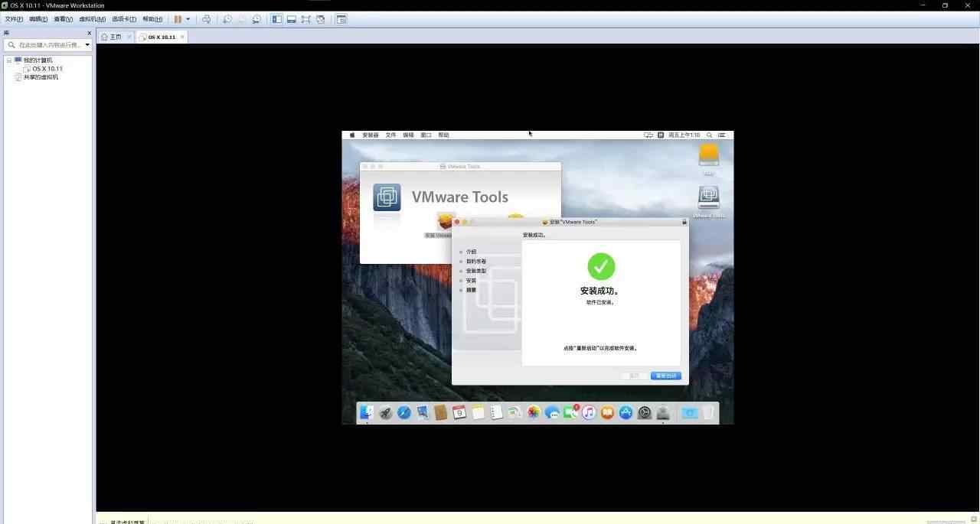Open FaceTime from the Dock
Screen dimensions: 980x524
pos(570,412)
